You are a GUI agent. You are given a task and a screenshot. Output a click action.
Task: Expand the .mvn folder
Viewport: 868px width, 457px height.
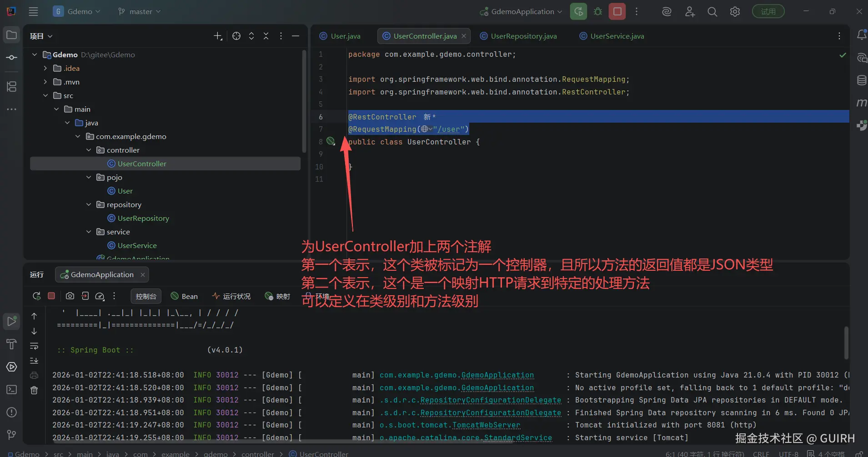click(45, 82)
